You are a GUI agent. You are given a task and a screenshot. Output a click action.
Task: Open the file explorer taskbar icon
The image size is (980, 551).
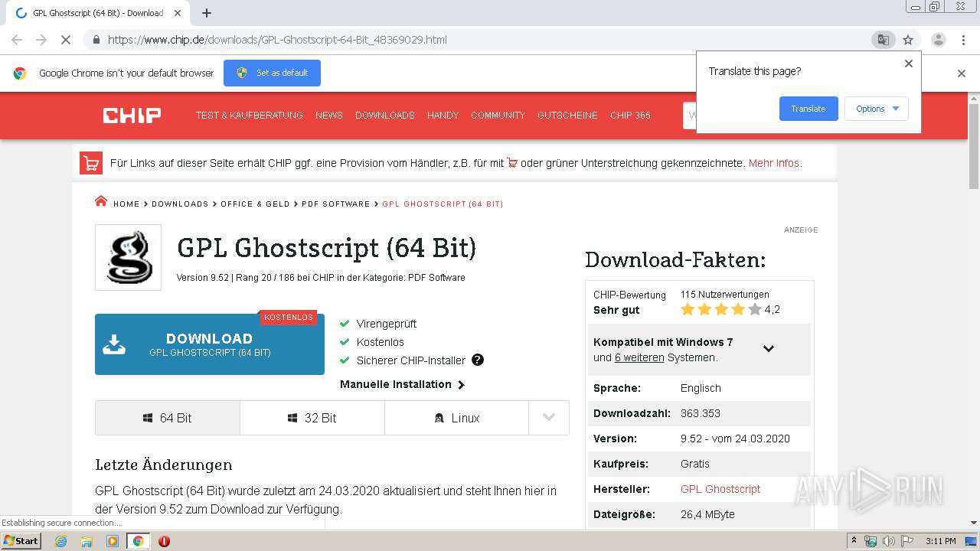[87, 541]
